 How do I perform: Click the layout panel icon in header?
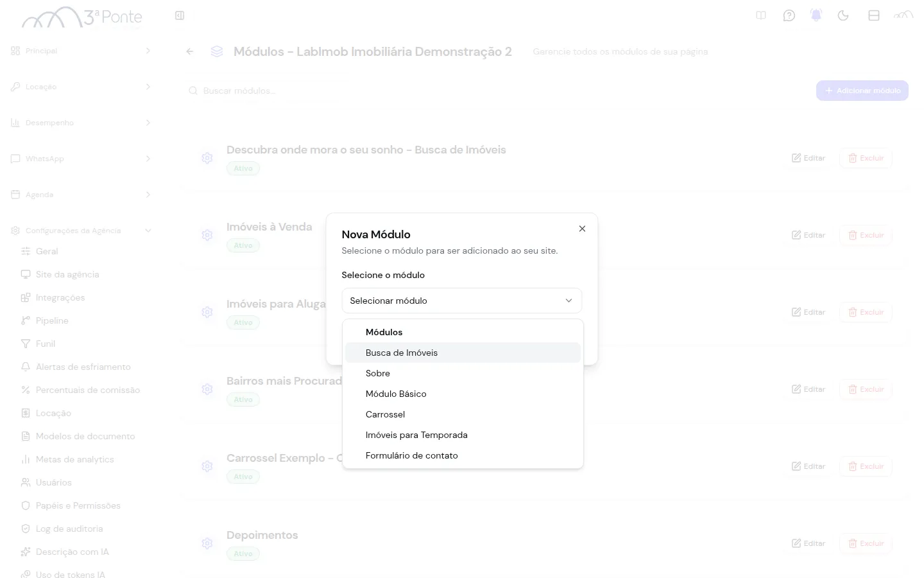tap(874, 15)
